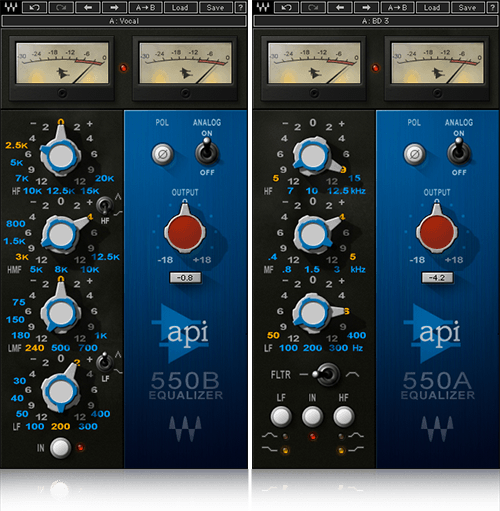This screenshot has width=500, height=511.
Task: Click the -4.2 output value field
Action: click(x=437, y=278)
